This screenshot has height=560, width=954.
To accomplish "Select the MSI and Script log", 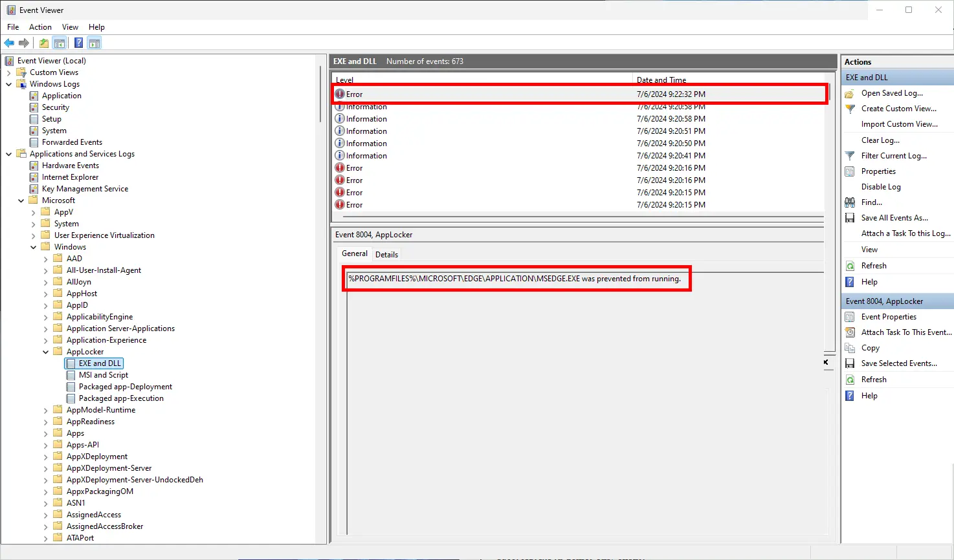I will pos(104,375).
